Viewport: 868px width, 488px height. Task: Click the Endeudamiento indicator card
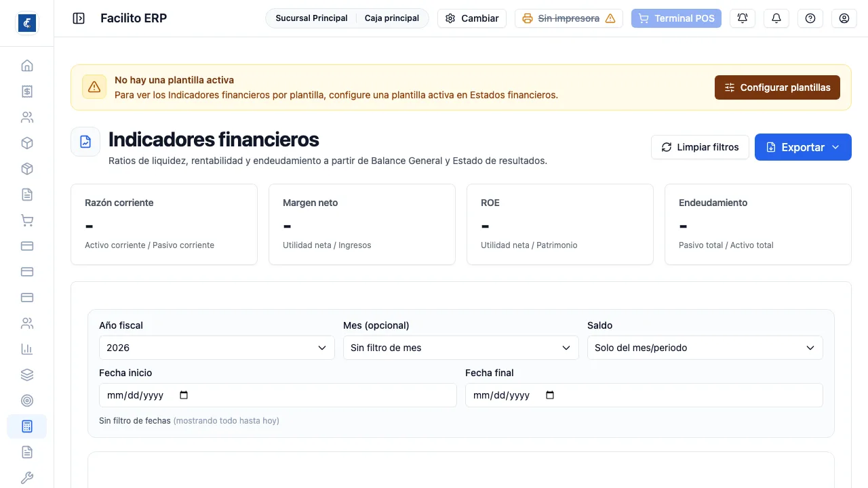[758, 224]
